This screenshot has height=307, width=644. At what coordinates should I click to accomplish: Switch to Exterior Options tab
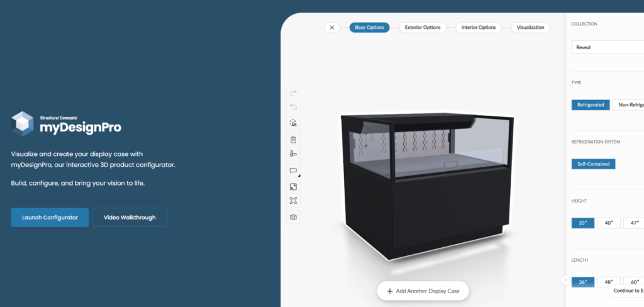coord(423,28)
